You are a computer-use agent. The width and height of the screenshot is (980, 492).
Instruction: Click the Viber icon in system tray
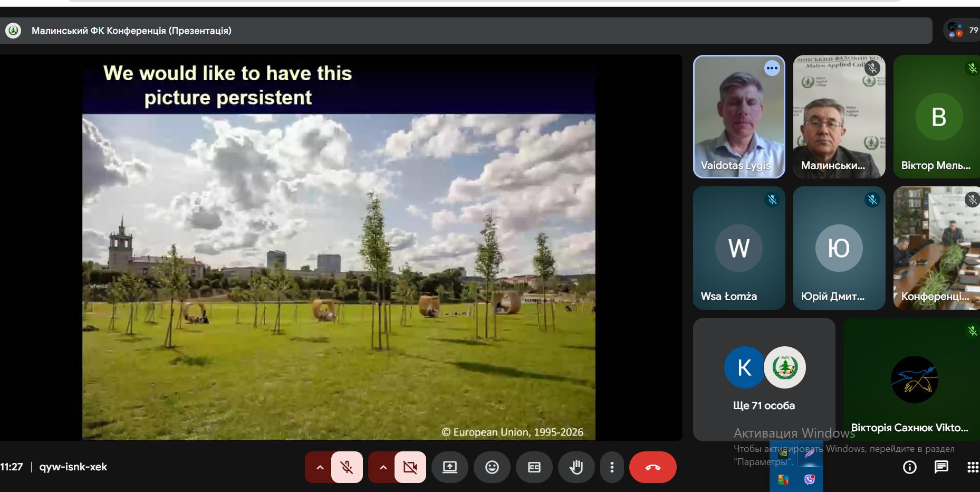pyautogui.click(x=809, y=479)
